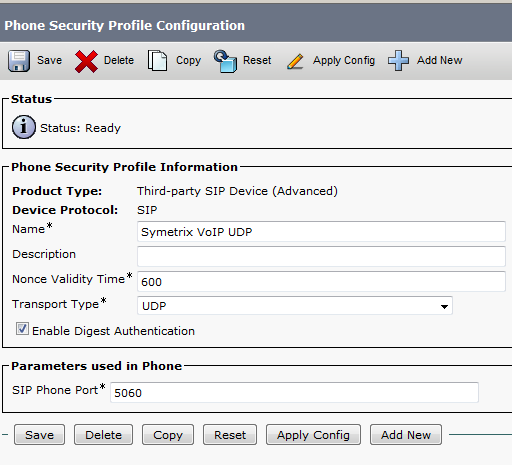Click the bottom Reset button
512x465 pixels.
(230, 435)
